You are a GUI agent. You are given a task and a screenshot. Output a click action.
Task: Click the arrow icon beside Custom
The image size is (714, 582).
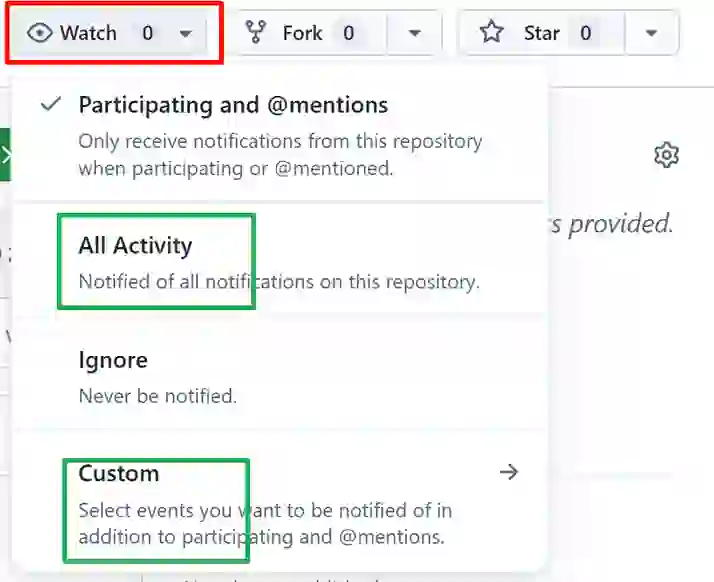click(509, 472)
